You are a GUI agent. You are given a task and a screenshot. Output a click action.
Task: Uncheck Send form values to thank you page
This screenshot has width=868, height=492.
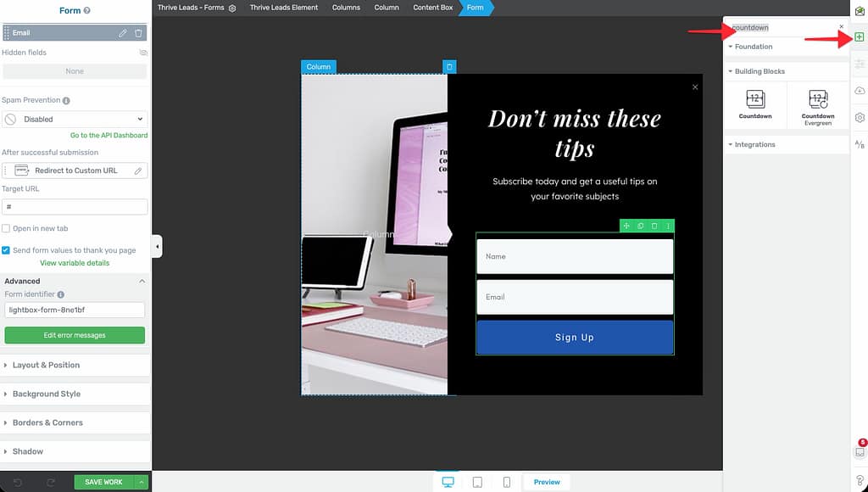coord(6,250)
